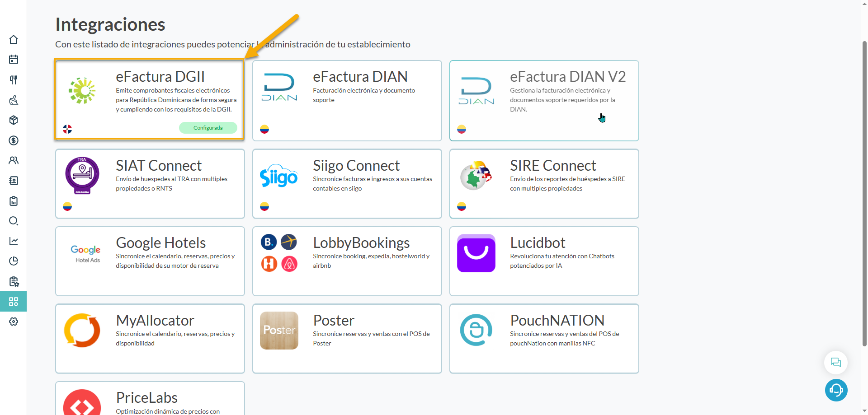Screen dimensions: 868x415
Task: Open the dollar coin icon in sidebar
Action: tap(14, 140)
